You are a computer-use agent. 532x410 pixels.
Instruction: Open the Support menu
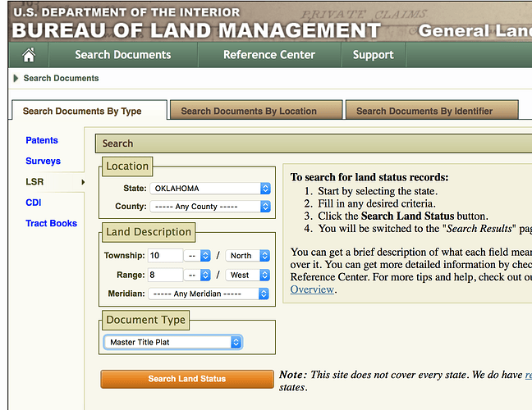point(374,55)
